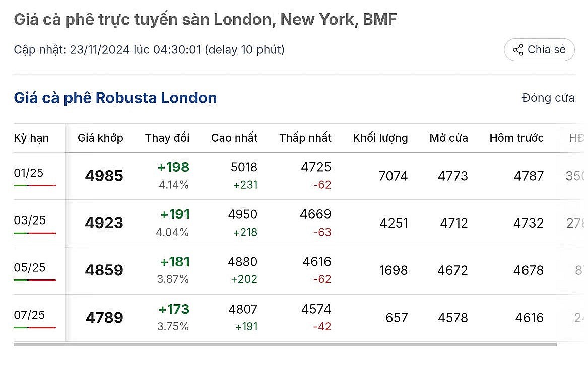This screenshot has width=588, height=368.
Task: Click the Giá khớp column header
Action: pyautogui.click(x=100, y=138)
